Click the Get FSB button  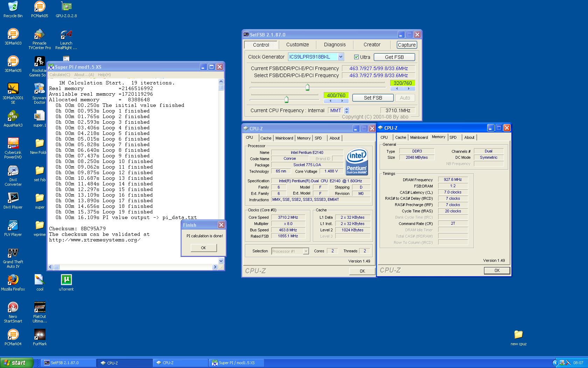click(394, 57)
